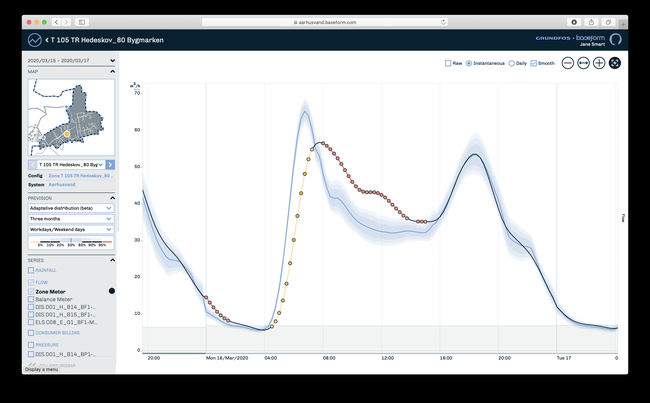Image resolution: width=650 pixels, height=403 pixels.
Task: Toggle the FLOW series checkbox
Action: pyautogui.click(x=31, y=282)
